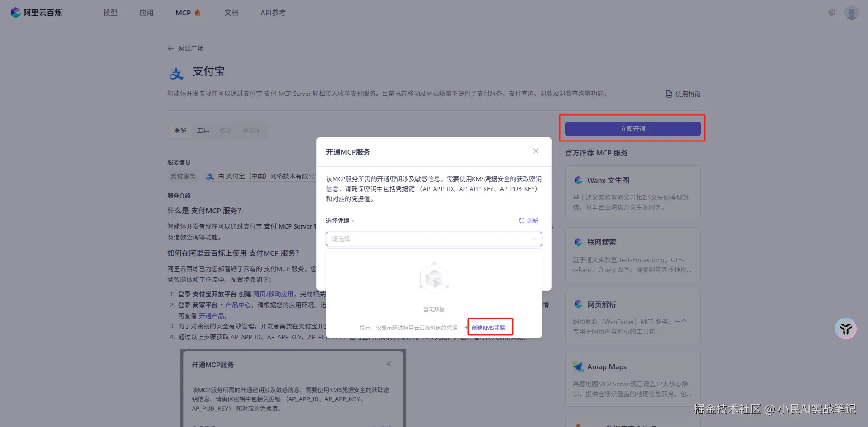The height and width of the screenshot is (427, 868).
Task: Open the Wanx 文生图 service card title
Action: click(608, 180)
